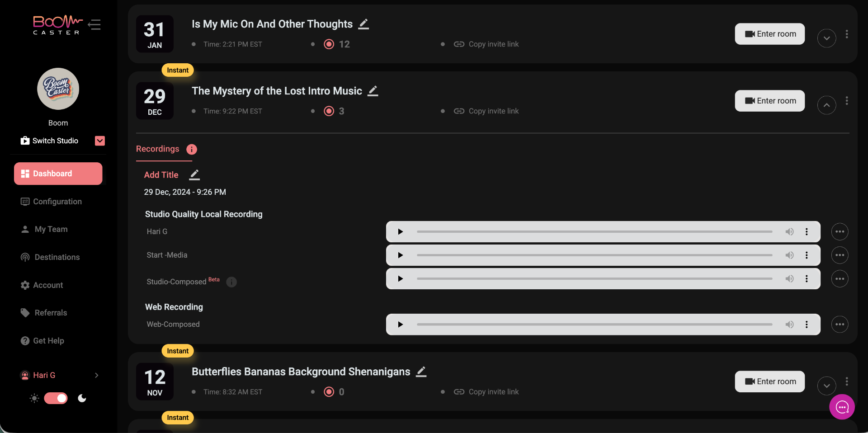
Task: Open the Switch Studio dropdown arrow
Action: point(100,141)
